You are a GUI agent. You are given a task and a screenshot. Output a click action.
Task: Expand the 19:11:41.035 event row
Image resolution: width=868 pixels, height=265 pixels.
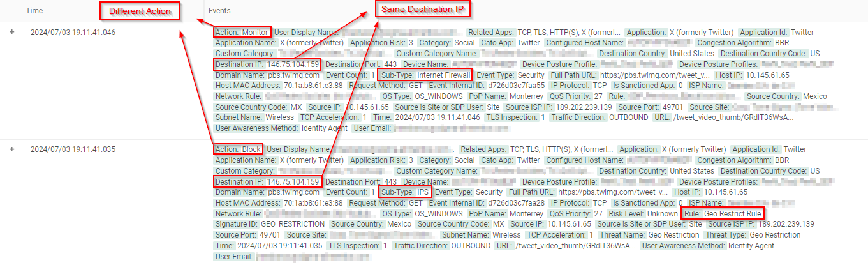point(12,149)
